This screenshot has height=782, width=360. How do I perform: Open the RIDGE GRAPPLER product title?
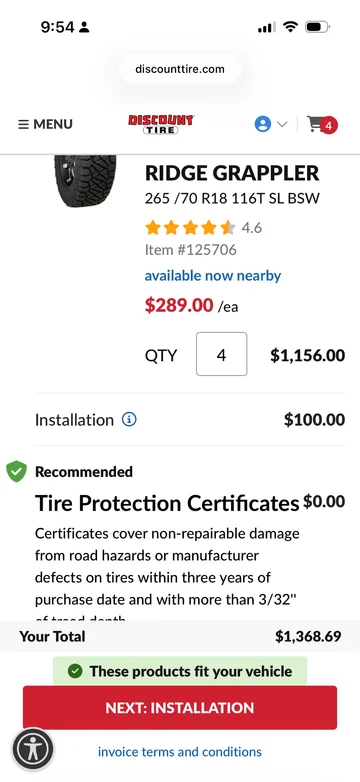point(232,174)
